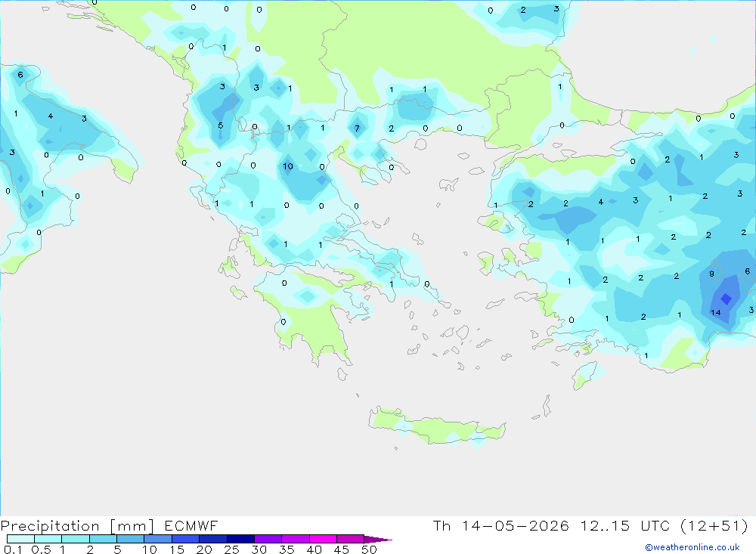Click the map value '9' in eastern Turkey area

711,274
